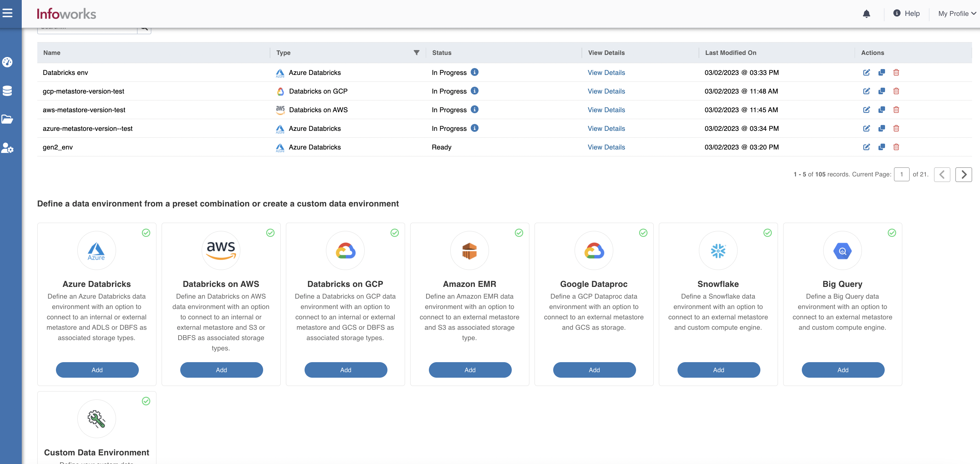Clone the gen2_env environment

882,147
